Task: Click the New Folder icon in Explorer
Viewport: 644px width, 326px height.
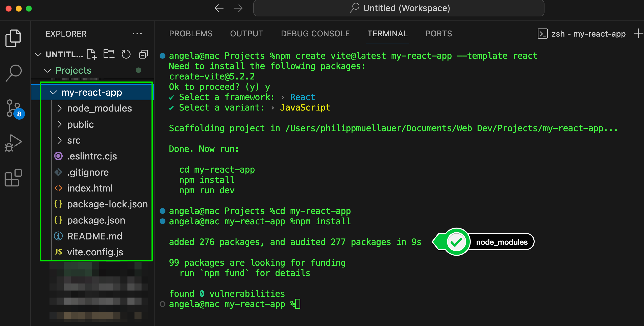Action: tap(109, 55)
